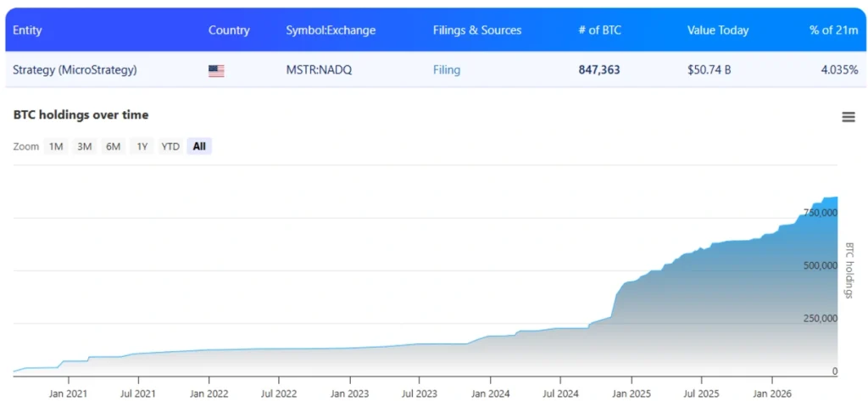Click the BTC holdings over time title
The image size is (868, 401).
point(81,115)
